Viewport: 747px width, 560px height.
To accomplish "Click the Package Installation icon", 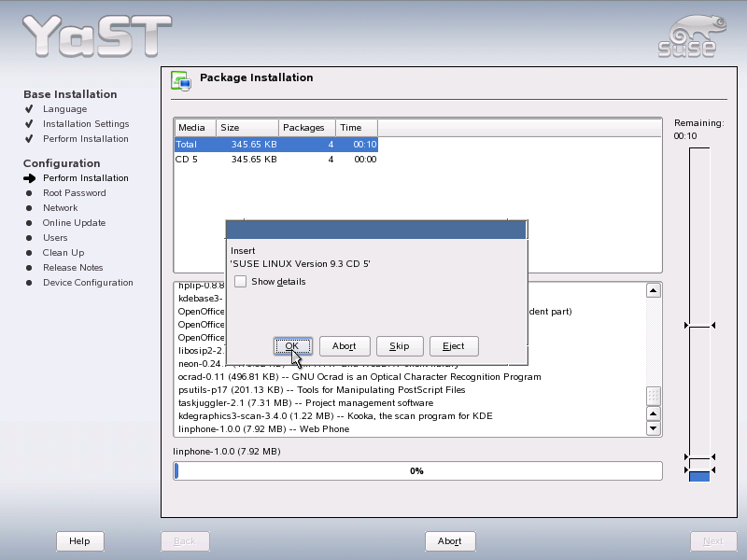I will [181, 80].
